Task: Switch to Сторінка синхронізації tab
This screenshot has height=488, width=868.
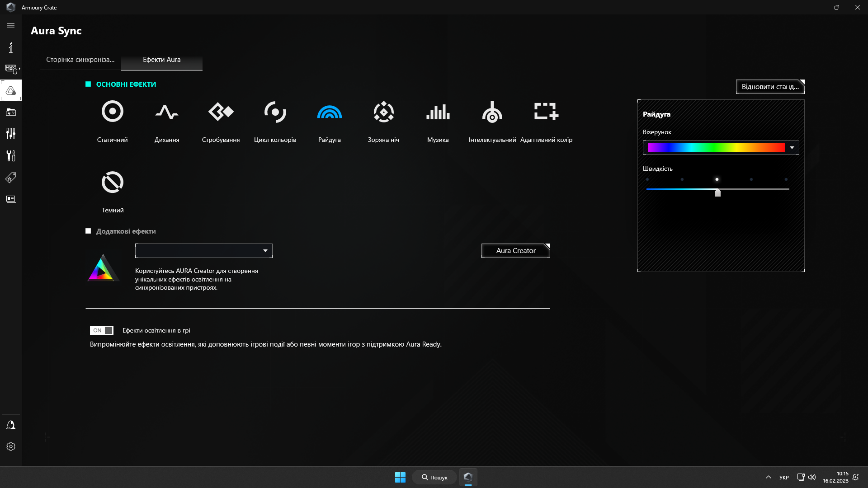Action: point(80,59)
